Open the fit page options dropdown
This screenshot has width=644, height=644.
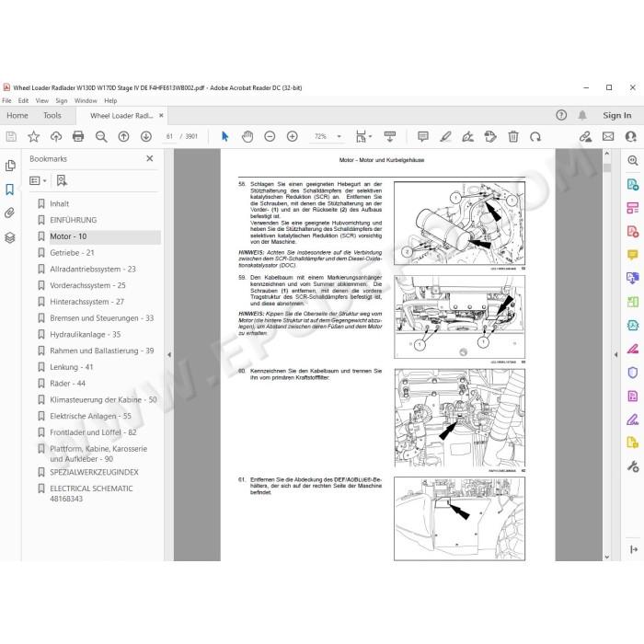tap(363, 136)
